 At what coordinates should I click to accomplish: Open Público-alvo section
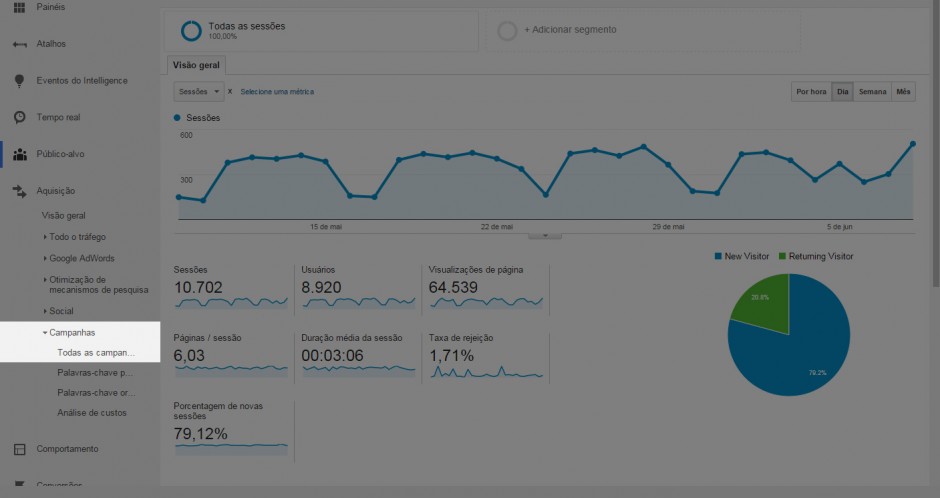[x=61, y=154]
